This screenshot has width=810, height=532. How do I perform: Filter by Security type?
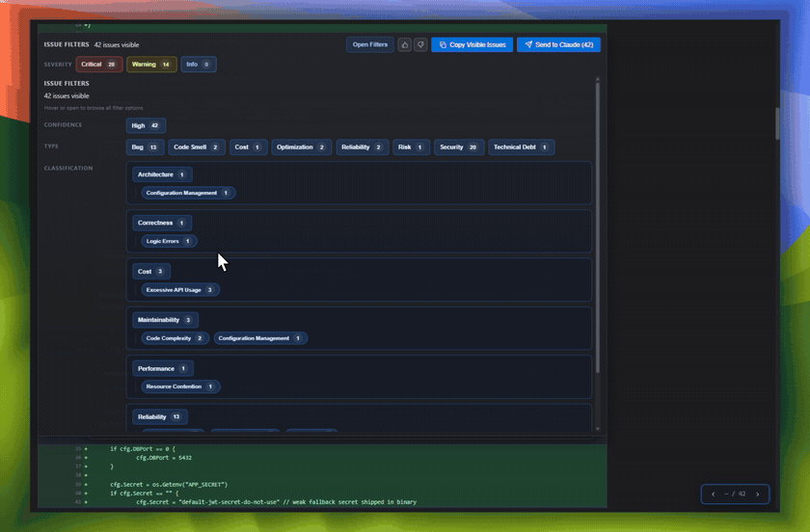coord(459,147)
